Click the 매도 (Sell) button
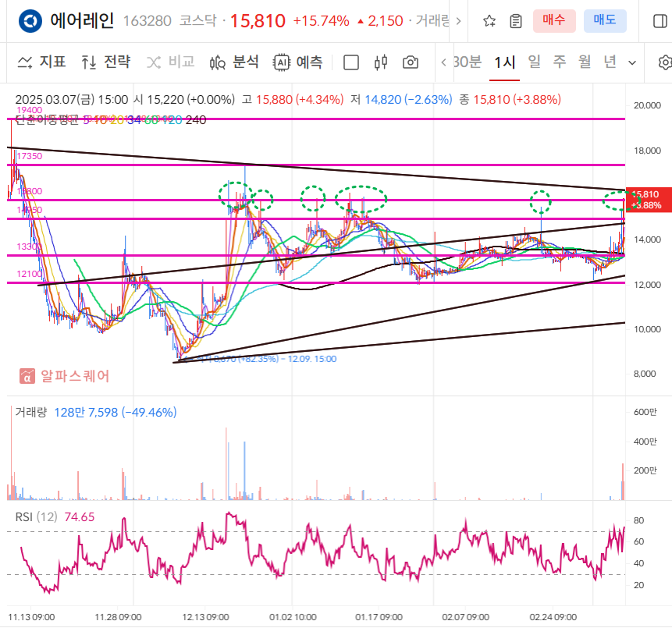This screenshot has width=672, height=628. tap(605, 21)
